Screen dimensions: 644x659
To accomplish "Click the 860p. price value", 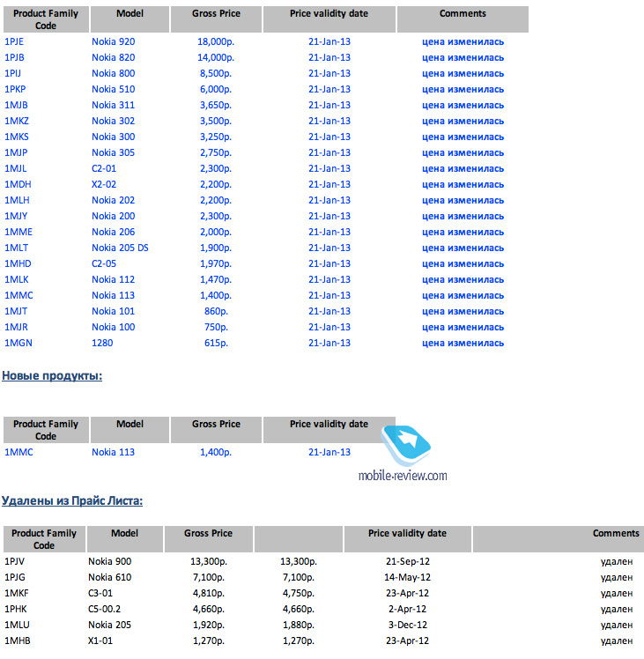I will [x=216, y=311].
